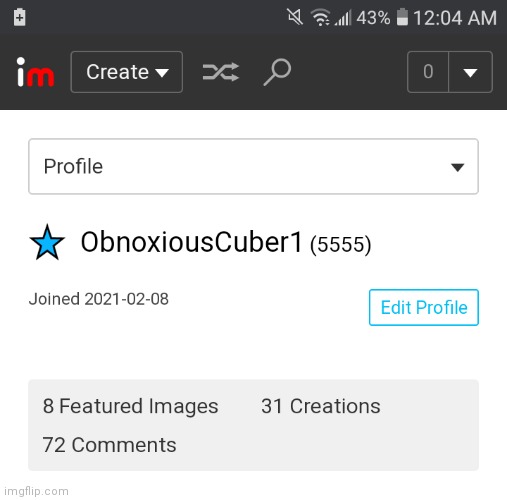Click the Edit Profile button

coord(424,307)
